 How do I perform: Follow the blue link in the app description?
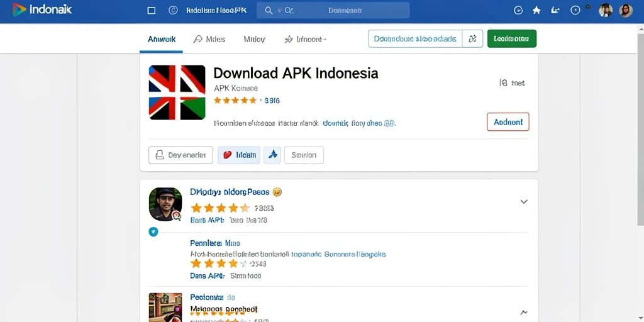359,123
